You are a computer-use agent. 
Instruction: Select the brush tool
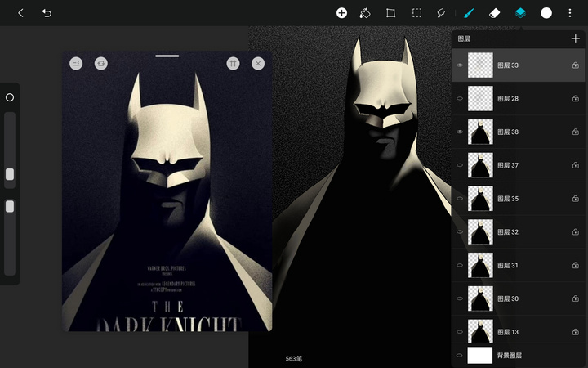[469, 13]
